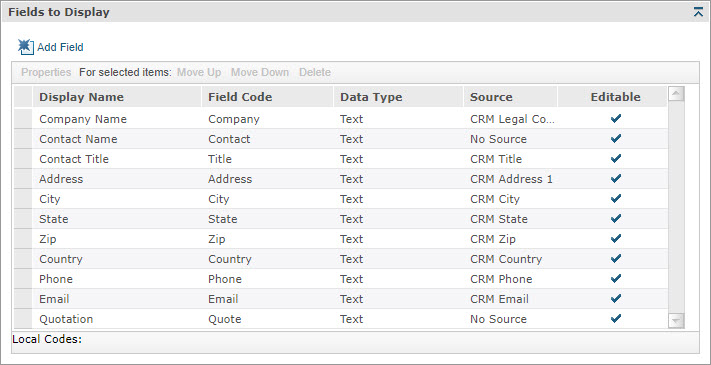Collapse the Fields to Display panel
This screenshot has width=711, height=365.
(698, 12)
